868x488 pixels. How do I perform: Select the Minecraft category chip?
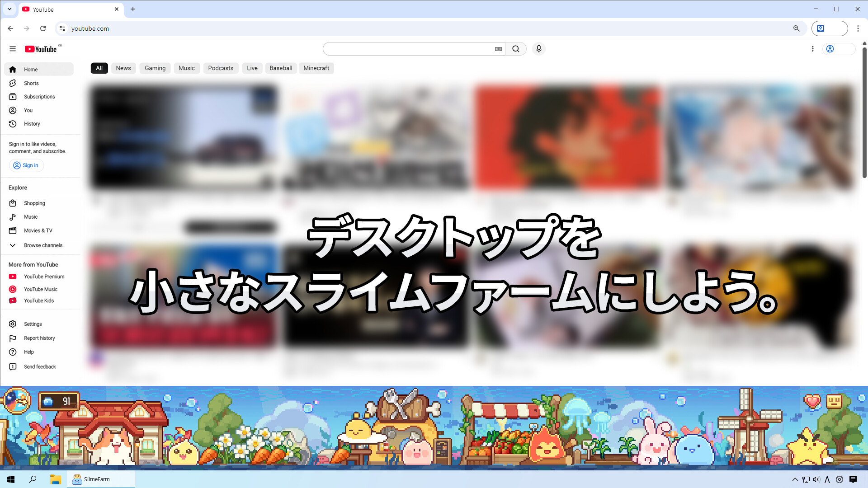pyautogui.click(x=316, y=68)
